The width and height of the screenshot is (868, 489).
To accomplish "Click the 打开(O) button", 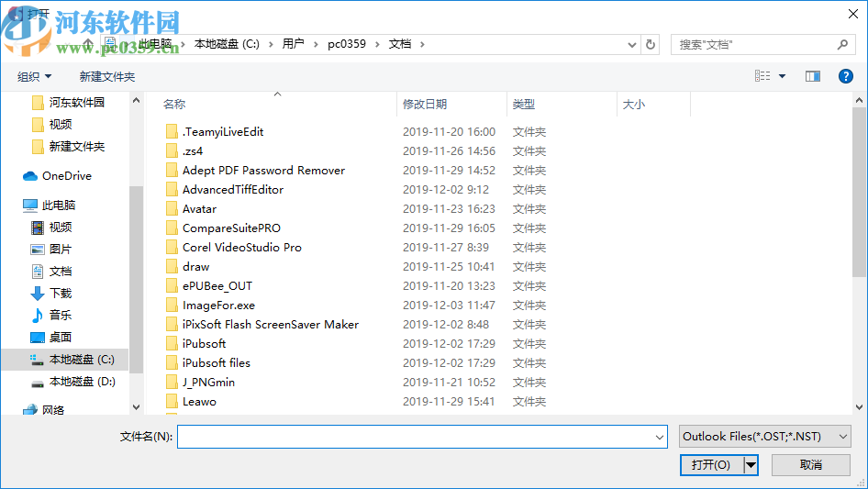I will click(711, 465).
